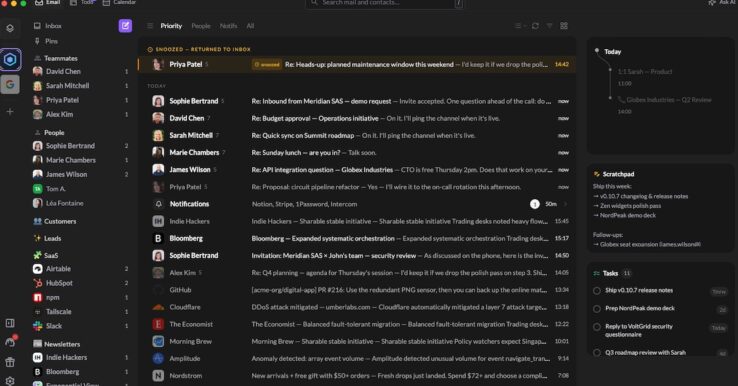Select npm sender in sidebar
This screenshot has height=386, width=738.
click(x=80, y=298)
